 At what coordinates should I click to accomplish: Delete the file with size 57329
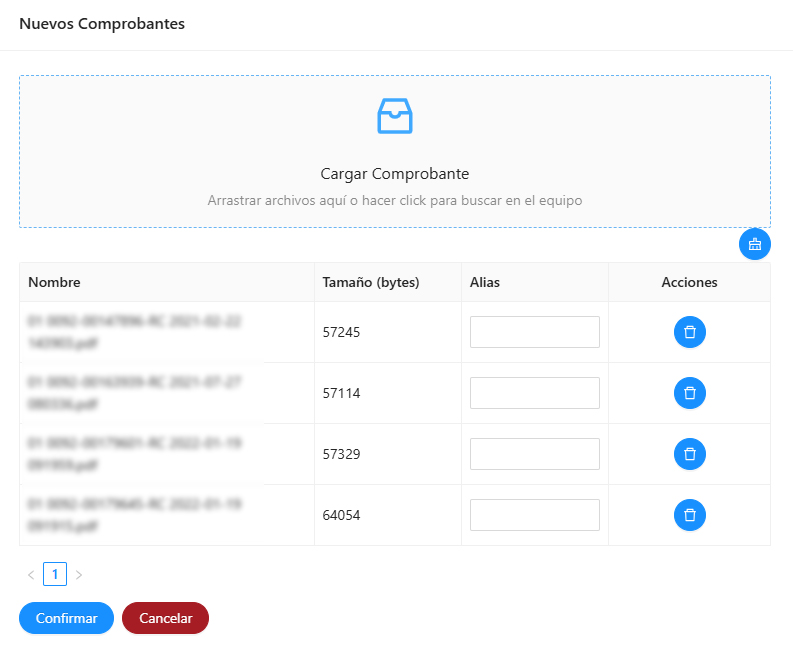(x=689, y=454)
